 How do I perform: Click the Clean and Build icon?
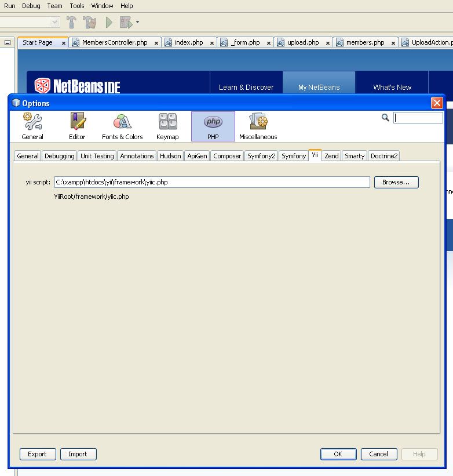(x=90, y=22)
